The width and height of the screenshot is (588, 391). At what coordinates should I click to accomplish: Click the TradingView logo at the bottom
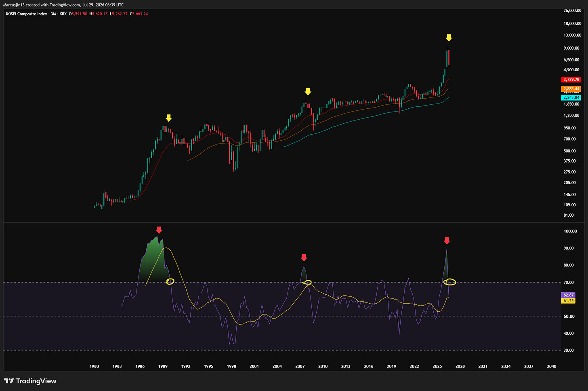pos(30,381)
